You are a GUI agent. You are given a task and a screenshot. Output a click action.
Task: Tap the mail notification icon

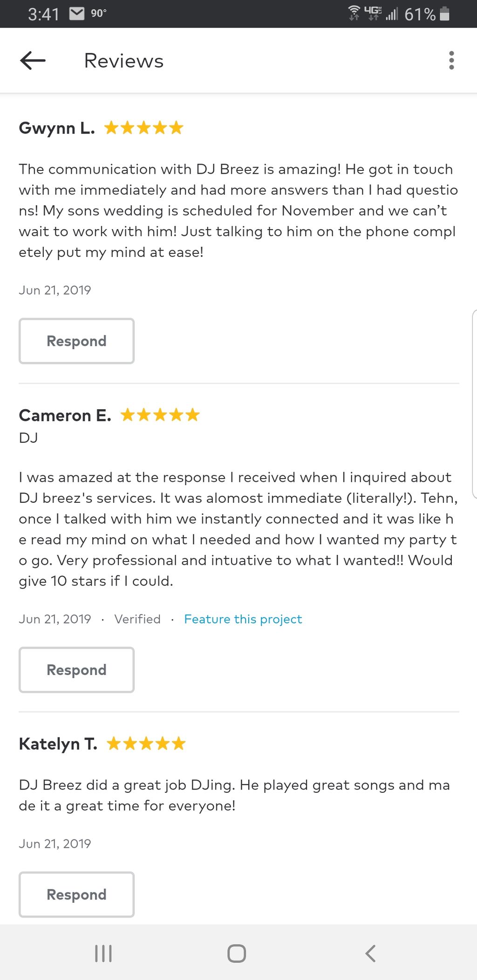coord(77,14)
